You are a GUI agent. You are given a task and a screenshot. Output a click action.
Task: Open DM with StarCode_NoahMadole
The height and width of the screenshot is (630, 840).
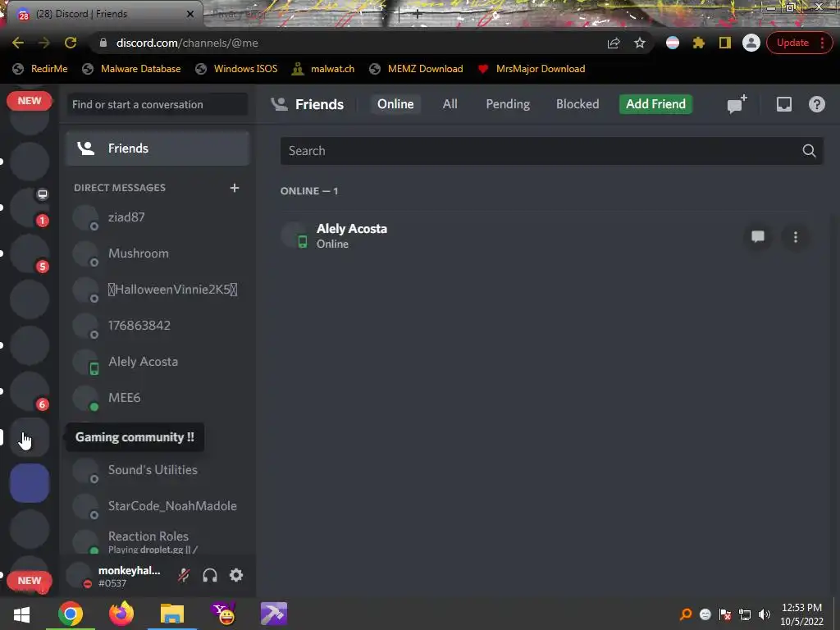click(x=157, y=506)
